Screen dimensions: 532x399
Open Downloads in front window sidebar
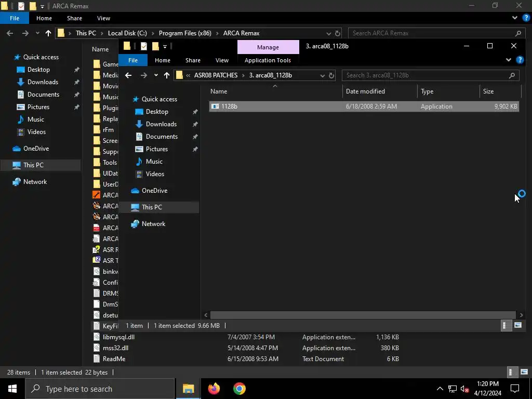(x=161, y=124)
